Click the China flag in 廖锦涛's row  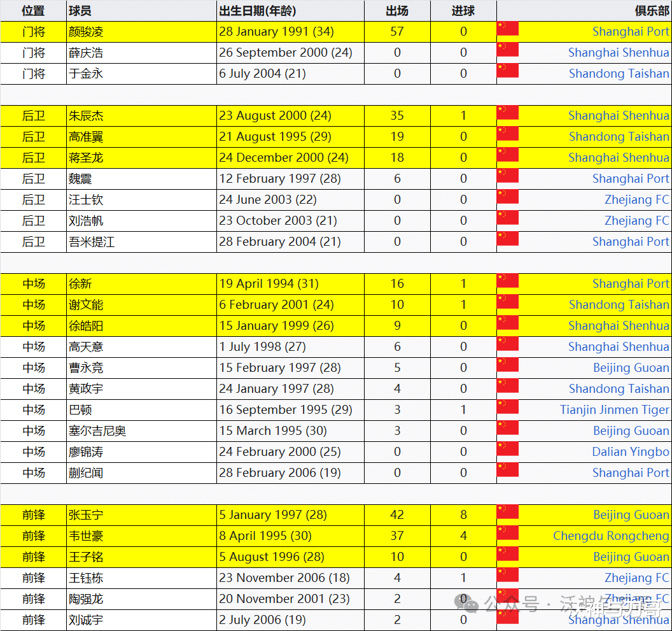click(x=508, y=449)
